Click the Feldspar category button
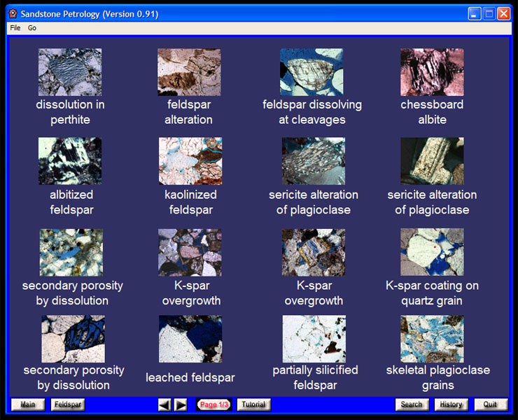The height and width of the screenshot is (420, 518). [x=68, y=405]
